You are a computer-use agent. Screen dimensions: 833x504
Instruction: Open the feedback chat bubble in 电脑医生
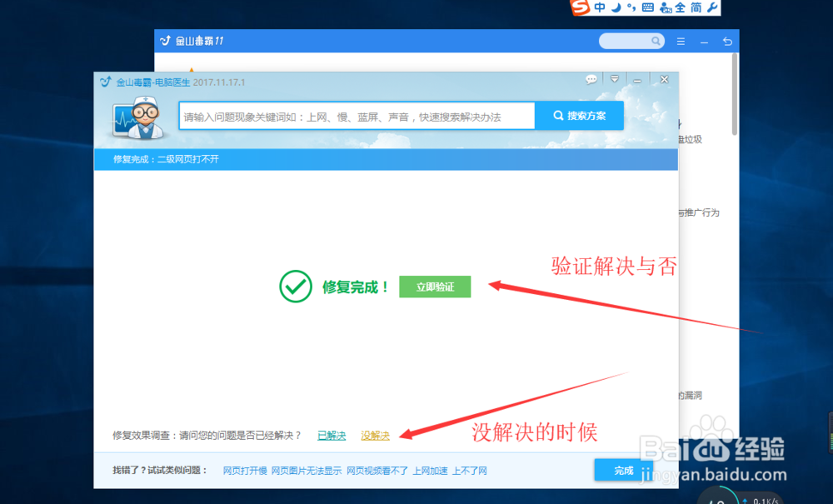click(x=591, y=80)
